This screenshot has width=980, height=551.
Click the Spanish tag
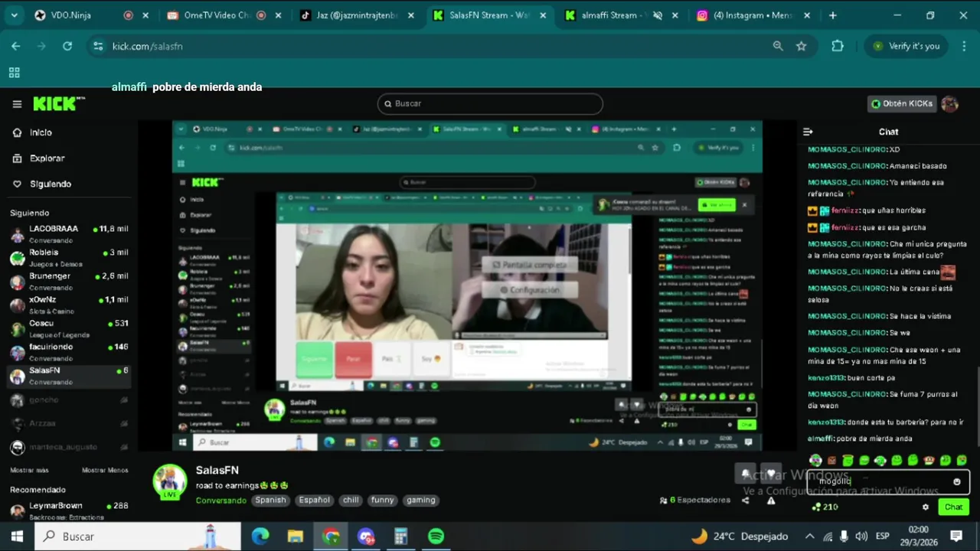(x=270, y=500)
